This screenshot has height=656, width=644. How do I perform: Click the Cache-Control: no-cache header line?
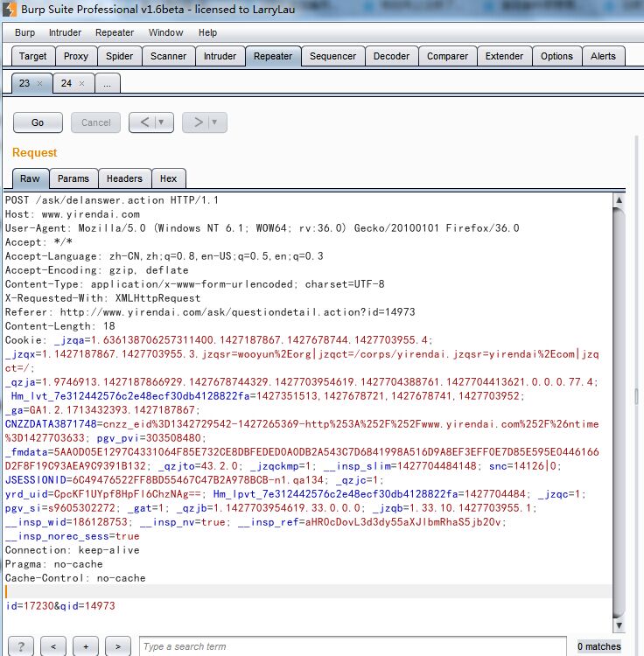(x=75, y=578)
